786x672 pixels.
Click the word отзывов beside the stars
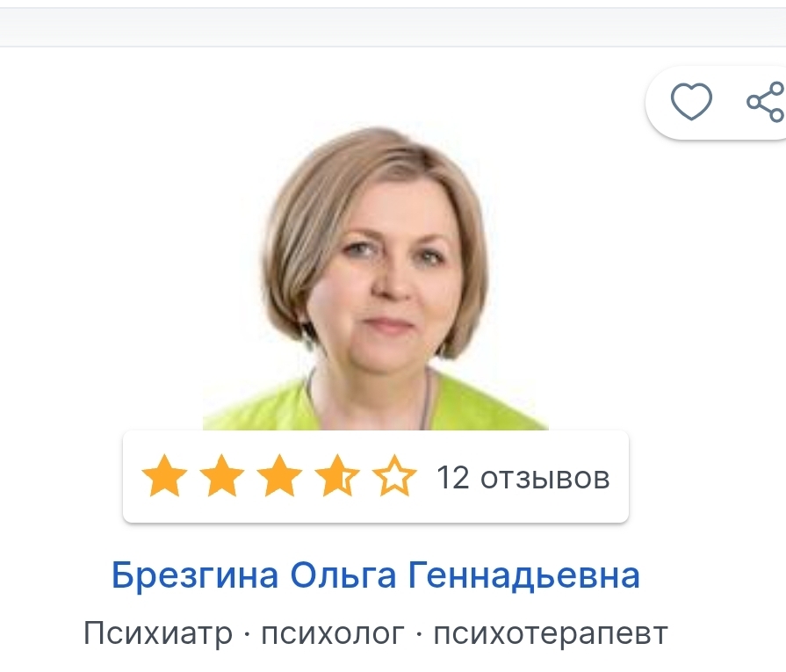click(545, 479)
